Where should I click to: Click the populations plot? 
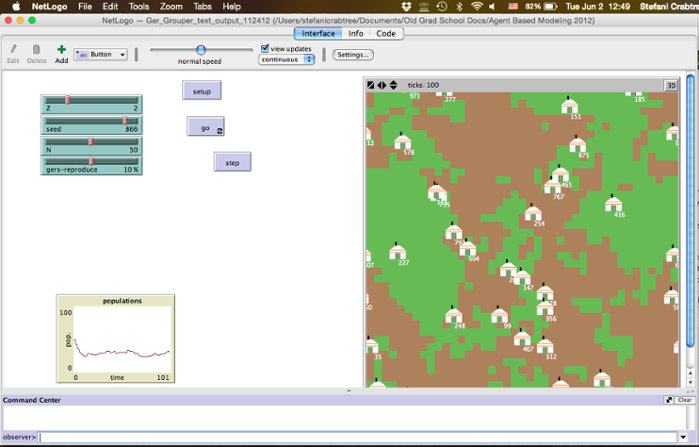[x=115, y=339]
